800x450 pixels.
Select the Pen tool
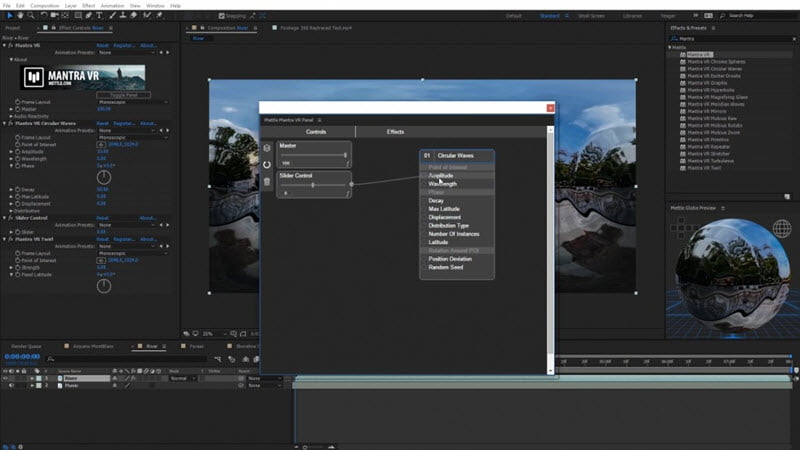point(89,16)
